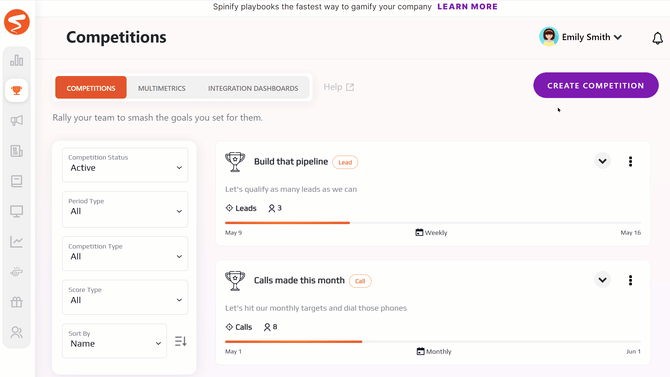Viewport: 670px width, 377px height.
Task: Open options menu for Build that pipeline
Action: 630,161
